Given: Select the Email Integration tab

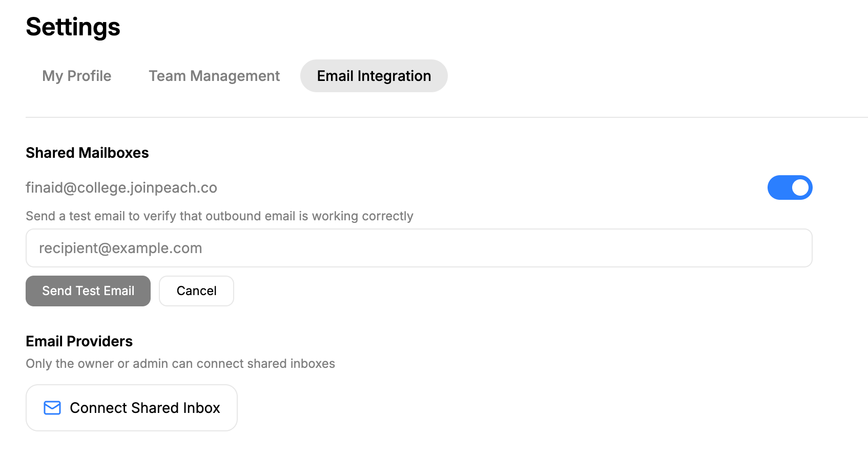Looking at the screenshot, I should [374, 76].
